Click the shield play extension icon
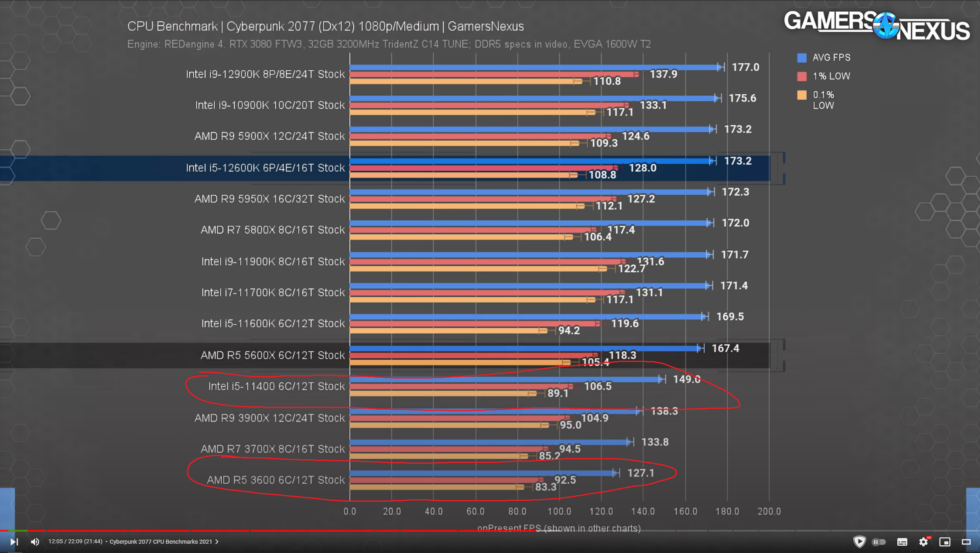The height and width of the screenshot is (553, 980). coord(859,542)
